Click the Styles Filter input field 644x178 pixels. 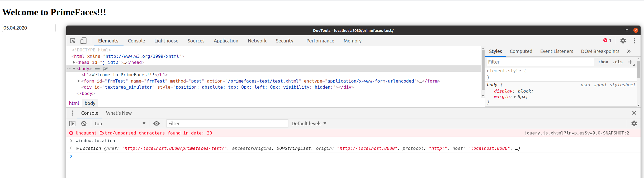(540, 62)
